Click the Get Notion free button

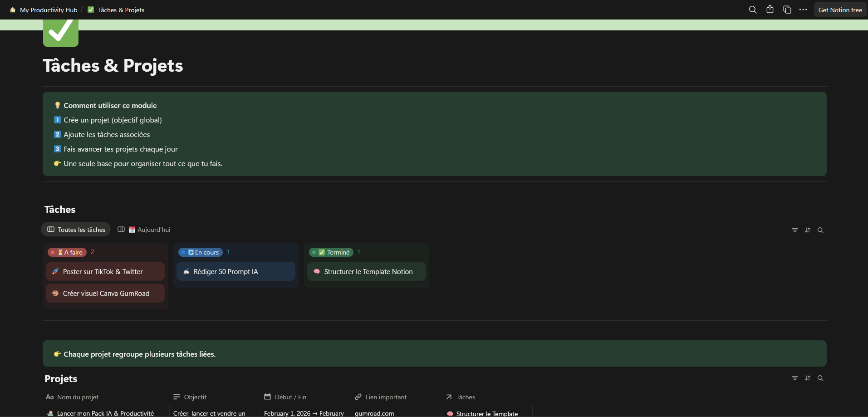[840, 10]
